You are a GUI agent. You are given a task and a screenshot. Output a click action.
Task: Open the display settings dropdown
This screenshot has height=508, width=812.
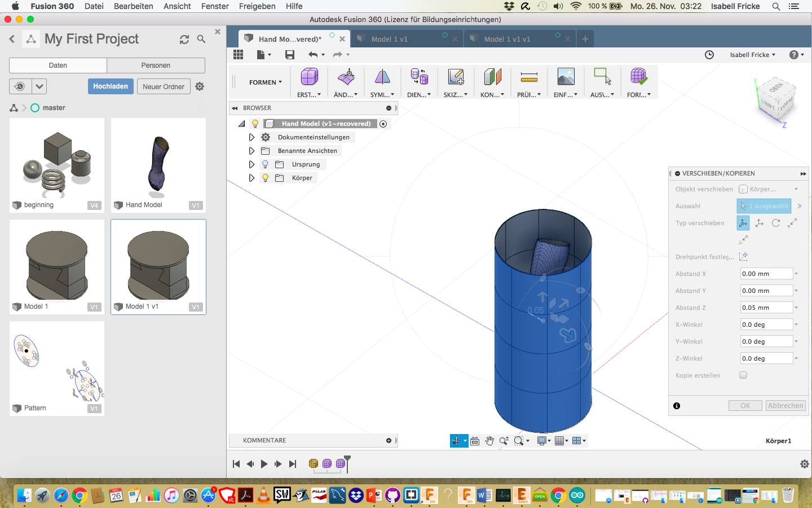pyautogui.click(x=544, y=441)
